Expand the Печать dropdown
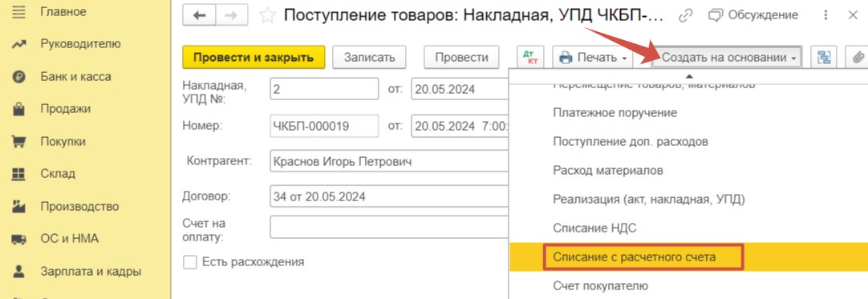This screenshot has width=868, height=299. click(x=592, y=57)
